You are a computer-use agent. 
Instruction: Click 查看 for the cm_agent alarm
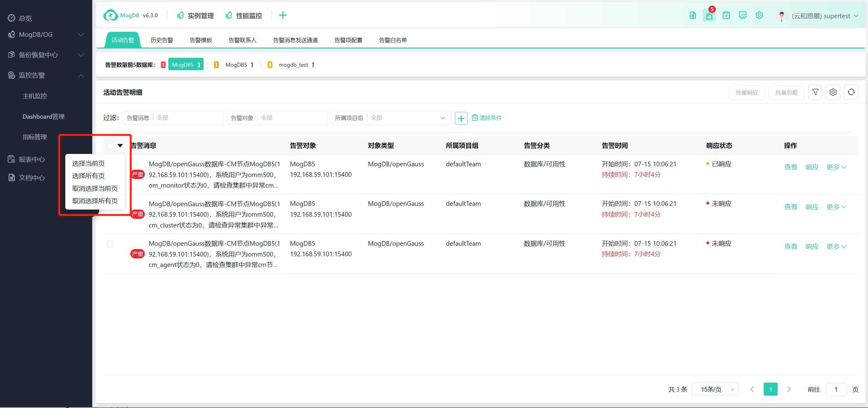click(791, 246)
